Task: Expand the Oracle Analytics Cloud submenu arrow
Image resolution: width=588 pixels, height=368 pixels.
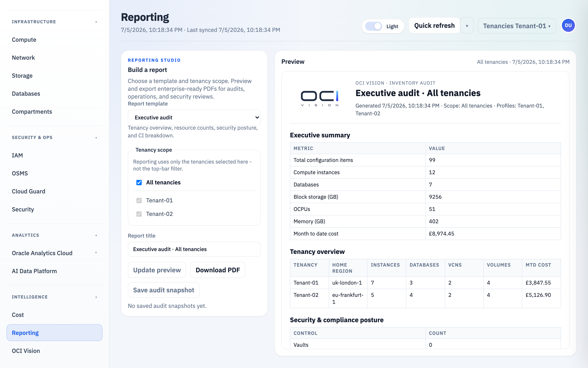Action: 96,253
